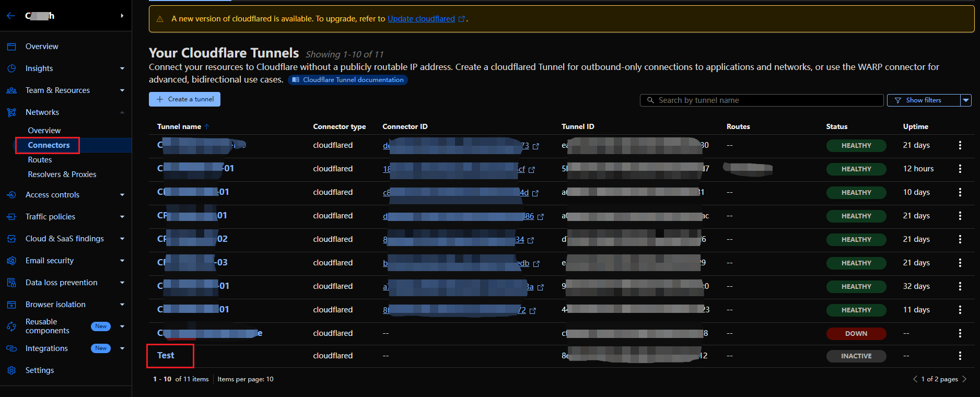
Task: Open the Test tunnel entry
Action: point(166,355)
